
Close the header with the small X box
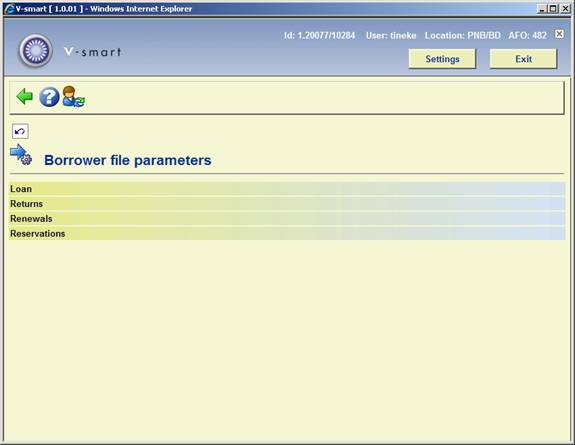point(559,34)
